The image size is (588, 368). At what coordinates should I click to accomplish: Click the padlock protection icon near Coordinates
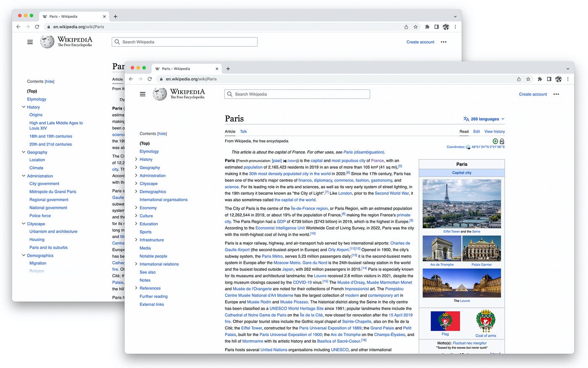(x=502, y=141)
